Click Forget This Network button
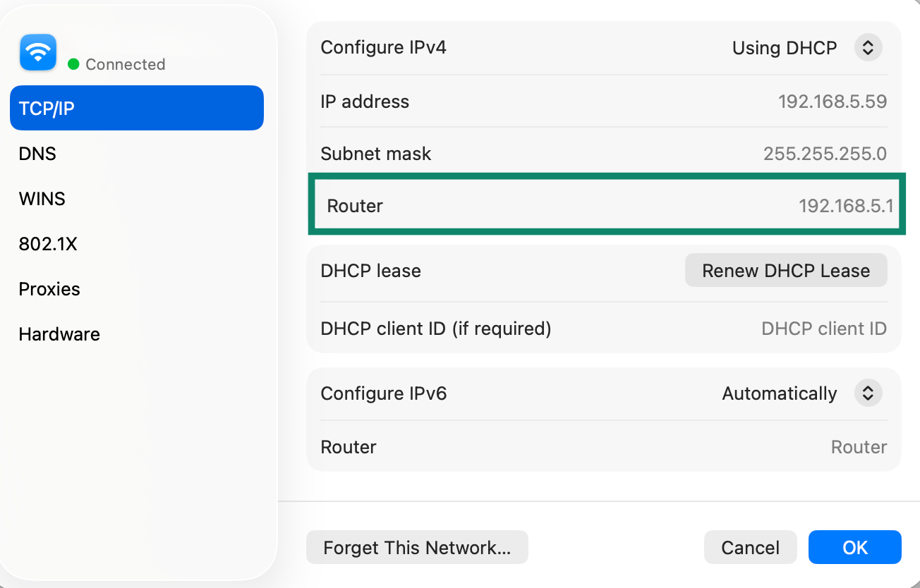Image resolution: width=920 pixels, height=588 pixels. point(417,548)
